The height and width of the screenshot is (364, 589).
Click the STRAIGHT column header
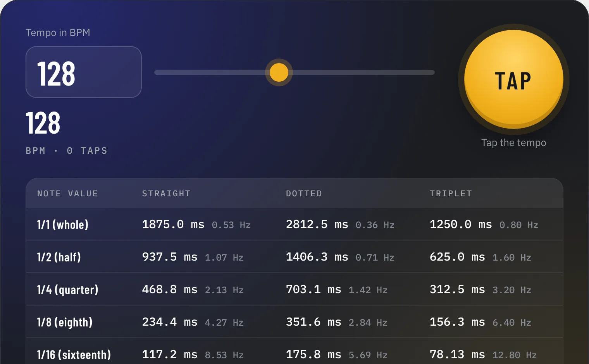coord(166,194)
